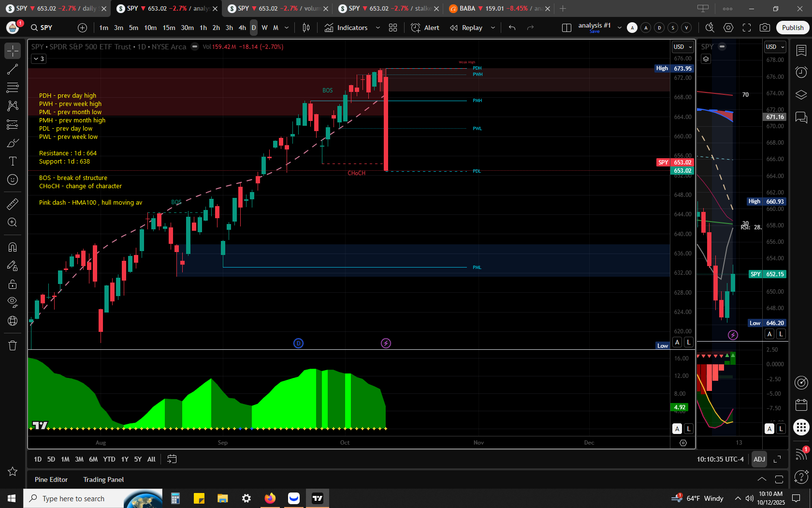Change the chart candle type
The width and height of the screenshot is (812, 508).
[306, 28]
